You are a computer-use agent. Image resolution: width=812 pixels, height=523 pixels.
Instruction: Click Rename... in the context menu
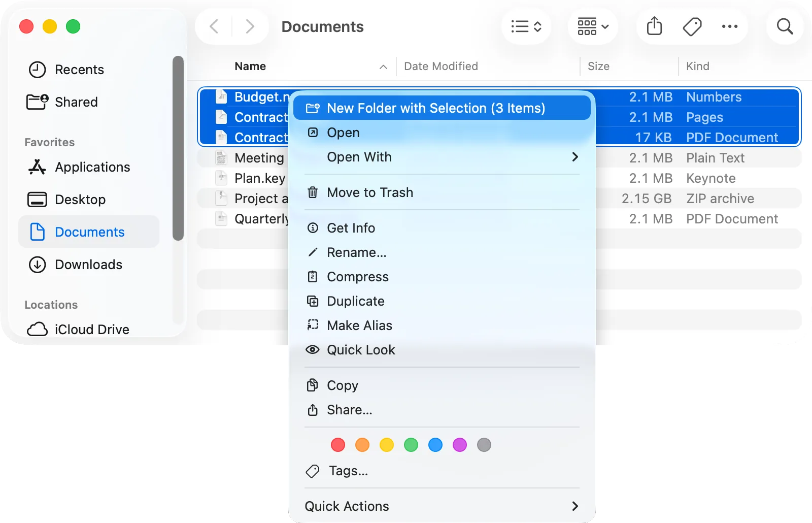[442, 252]
